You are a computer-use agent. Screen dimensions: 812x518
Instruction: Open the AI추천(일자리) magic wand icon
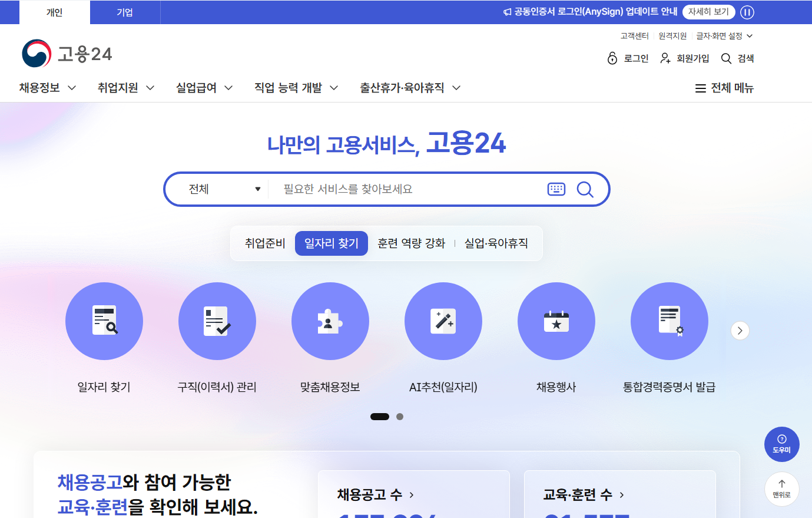(443, 321)
